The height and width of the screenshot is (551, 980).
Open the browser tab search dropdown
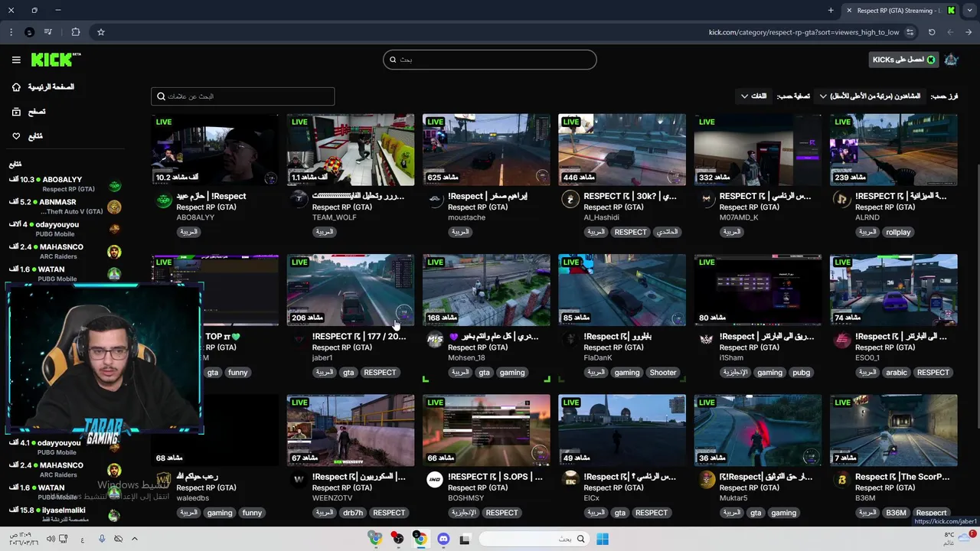(x=968, y=11)
